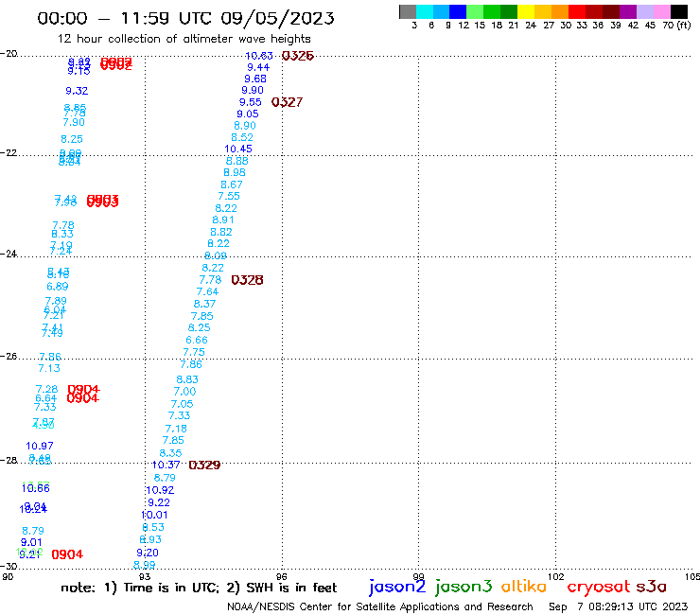Click the 8.83 wave height value
700x615 pixels.
(x=187, y=379)
